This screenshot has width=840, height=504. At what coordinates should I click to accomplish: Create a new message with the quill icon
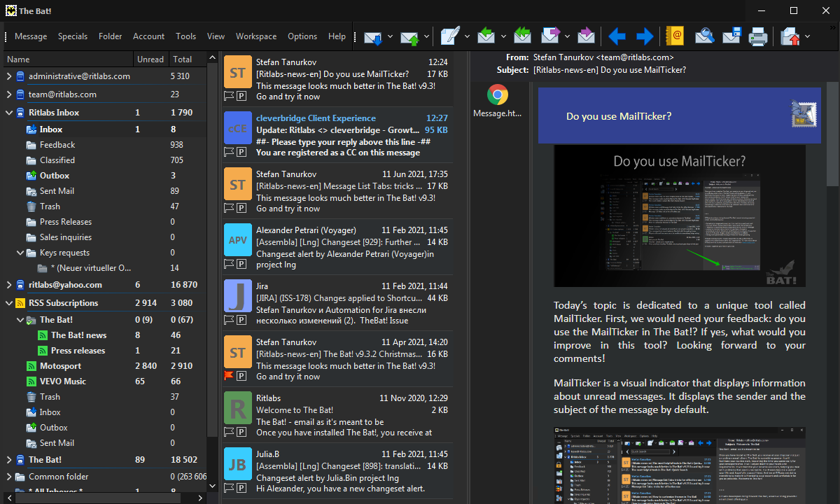pos(449,36)
